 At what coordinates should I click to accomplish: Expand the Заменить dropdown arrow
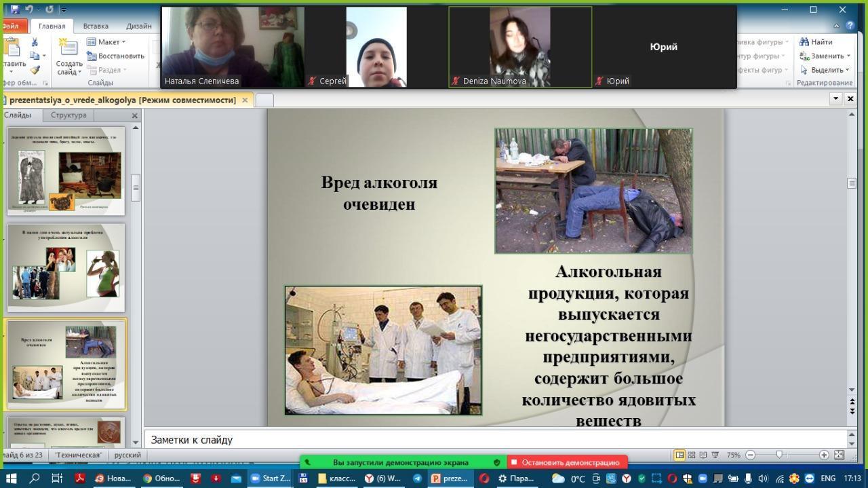[849, 56]
